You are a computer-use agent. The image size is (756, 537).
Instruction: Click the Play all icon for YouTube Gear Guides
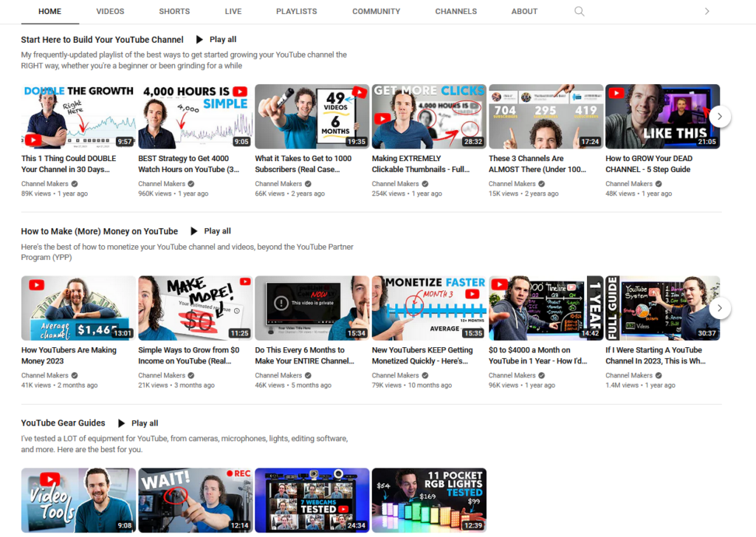(122, 423)
